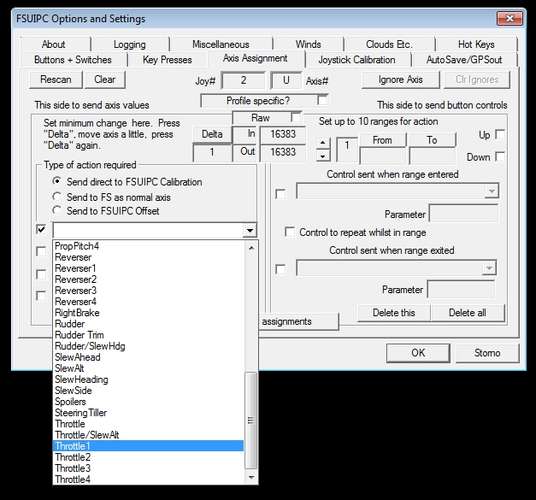536x500 pixels.
Task: Open the Hot Keys tab
Action: [476, 44]
